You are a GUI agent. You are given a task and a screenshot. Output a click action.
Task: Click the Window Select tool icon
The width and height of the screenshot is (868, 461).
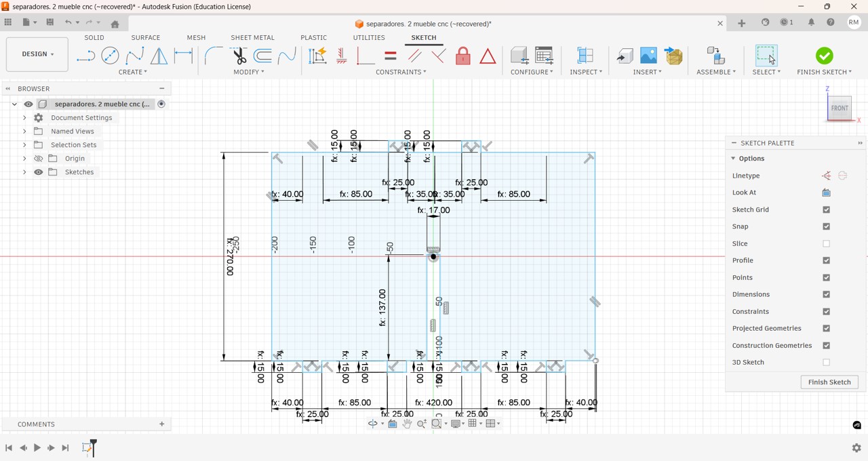point(766,56)
